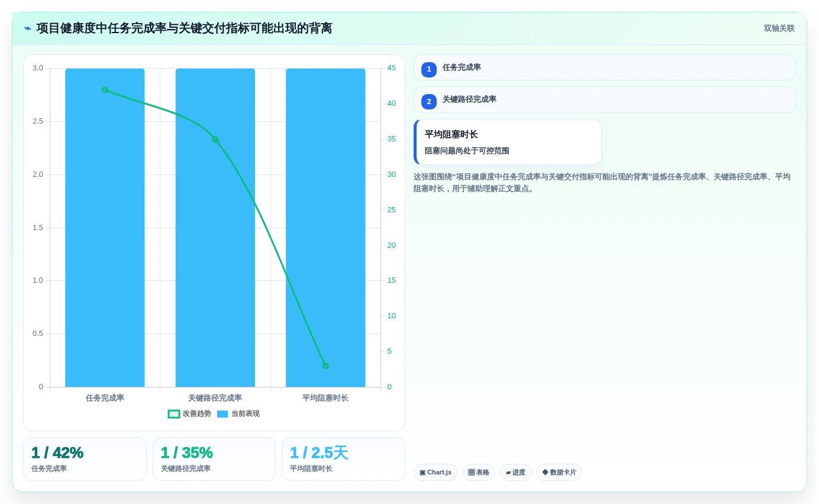Click the 表格 tag
The height and width of the screenshot is (504, 819).
(478, 472)
